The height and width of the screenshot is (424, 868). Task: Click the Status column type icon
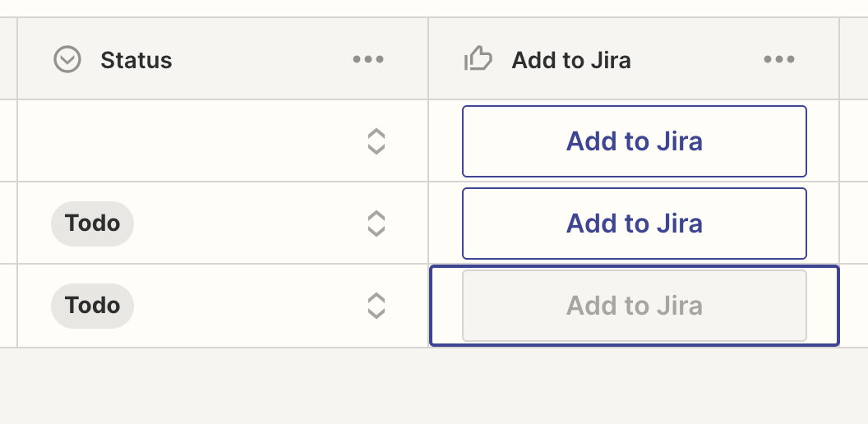click(x=67, y=59)
